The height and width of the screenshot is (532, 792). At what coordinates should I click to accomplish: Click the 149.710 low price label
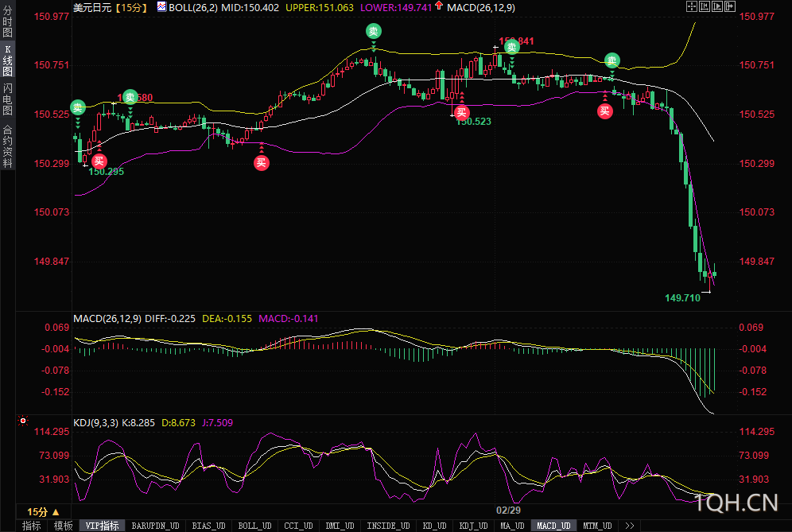[x=682, y=298]
